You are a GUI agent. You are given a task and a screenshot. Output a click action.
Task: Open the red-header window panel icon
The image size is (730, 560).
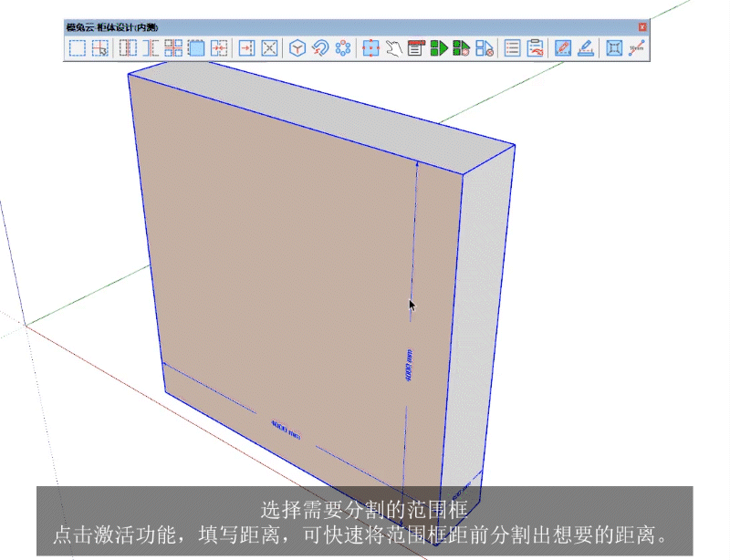(416, 48)
